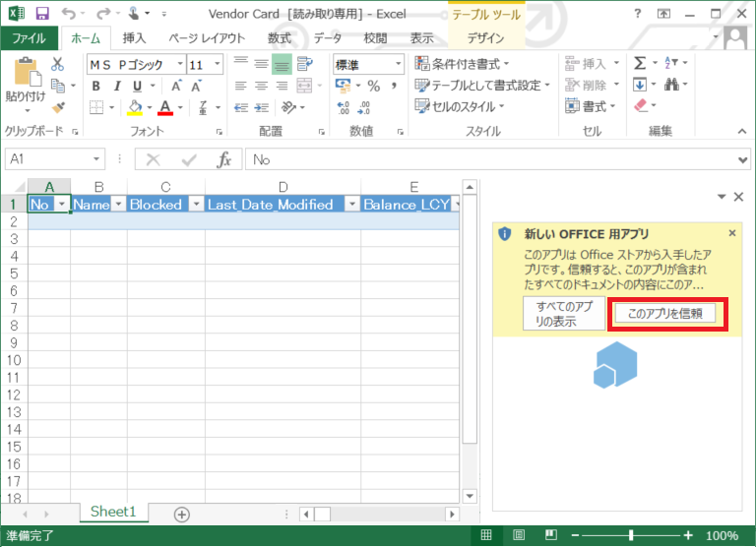Click このアプリを信頼 button
This screenshot has height=547, width=756.
(x=664, y=314)
